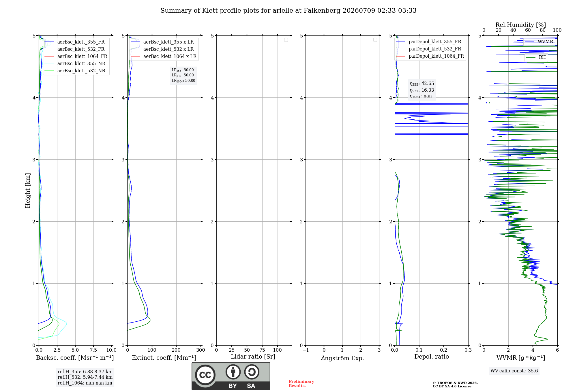Click the green RH legend line marker
577x392 pixels.
531,57
